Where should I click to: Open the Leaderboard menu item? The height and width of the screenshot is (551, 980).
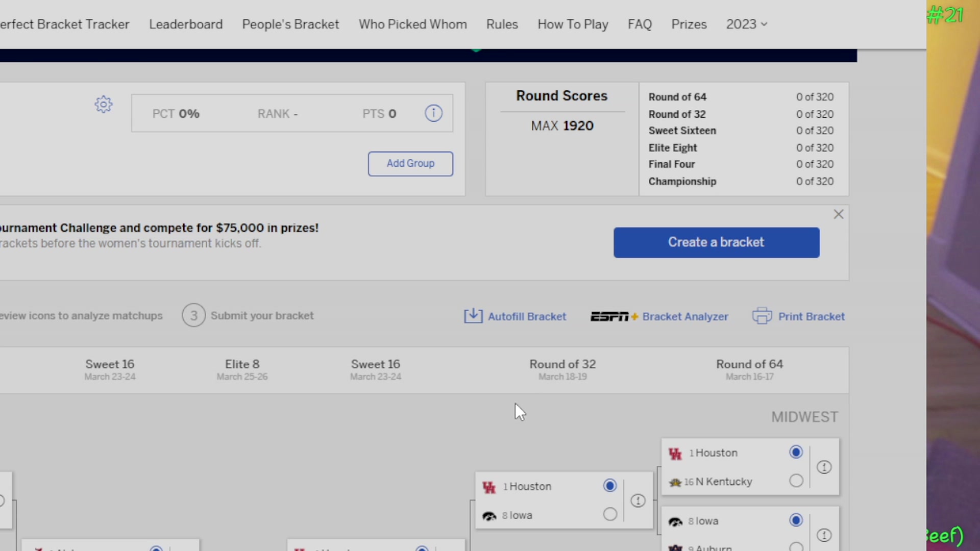186,24
